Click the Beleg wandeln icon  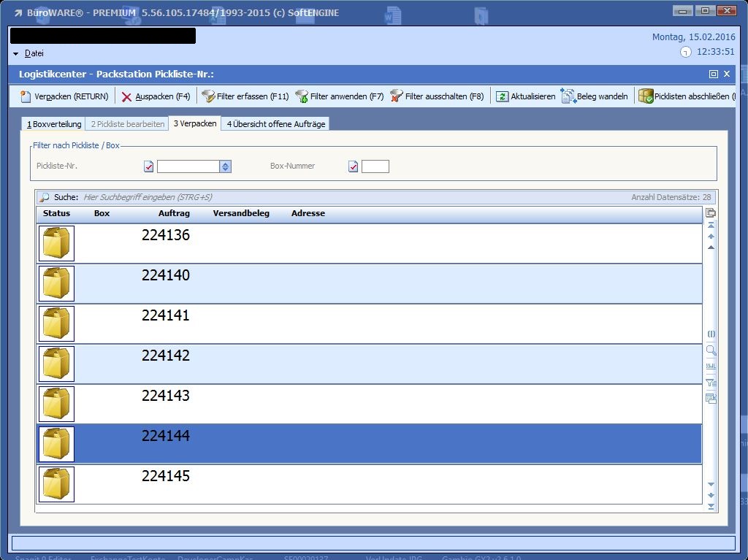(x=568, y=96)
